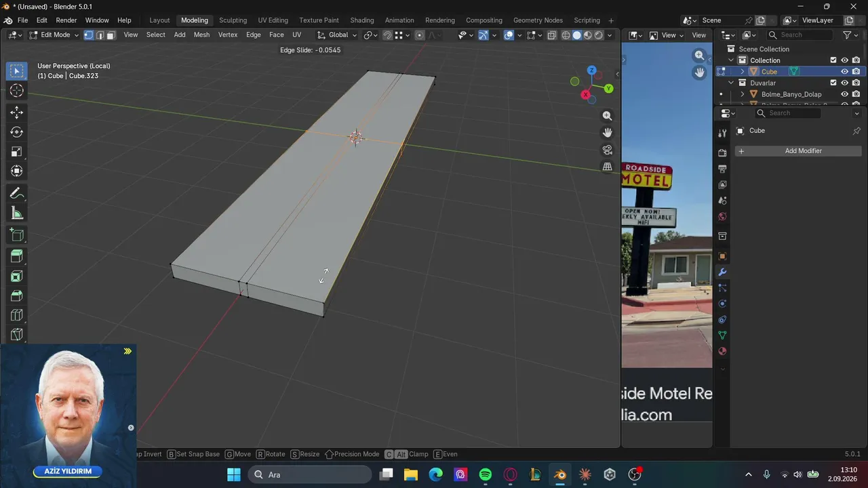Click the Add Cube tool
This screenshot has height=488, width=868.
click(17, 235)
